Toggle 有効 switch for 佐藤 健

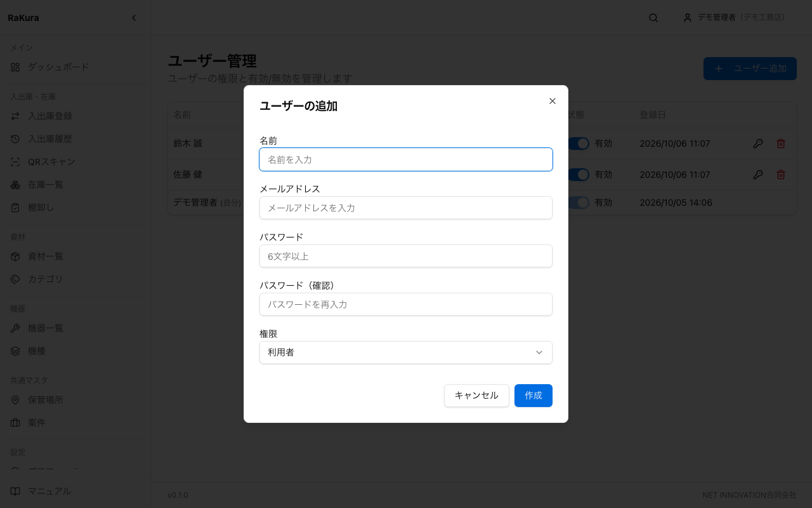579,174
